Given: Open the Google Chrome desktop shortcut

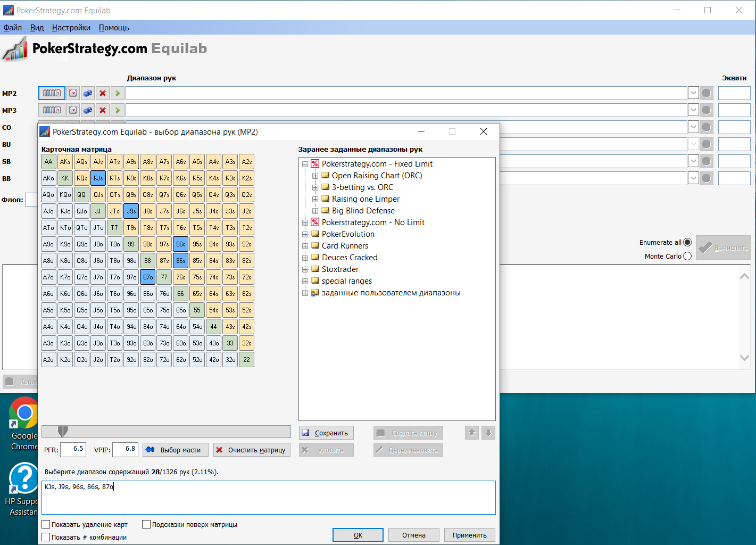Looking at the screenshot, I should [x=23, y=424].
